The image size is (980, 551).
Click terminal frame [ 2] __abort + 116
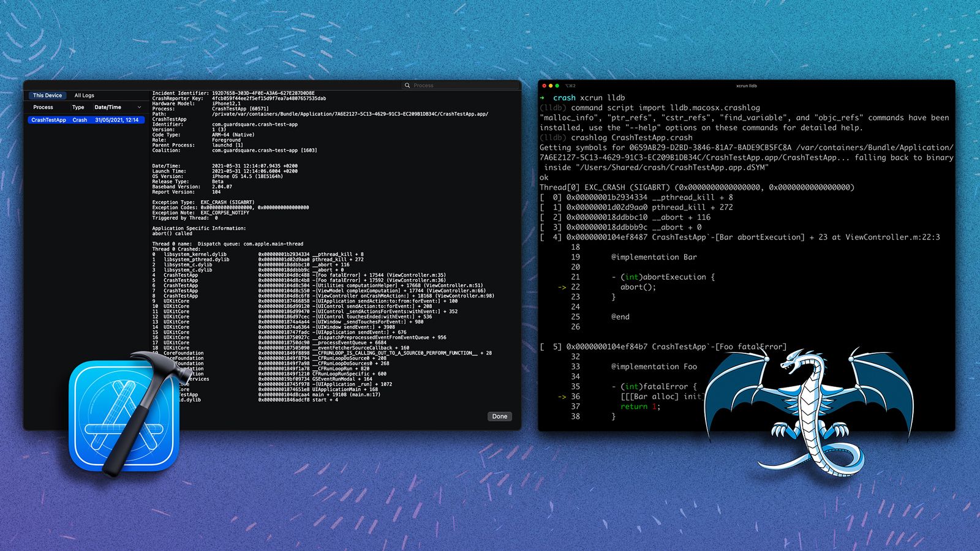point(625,217)
